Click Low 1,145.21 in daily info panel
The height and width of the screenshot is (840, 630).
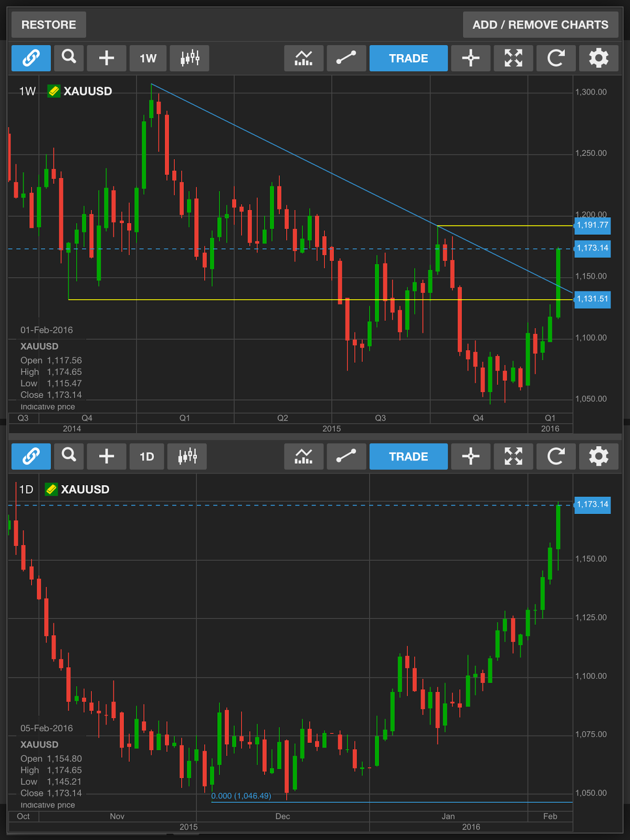pyautogui.click(x=51, y=782)
